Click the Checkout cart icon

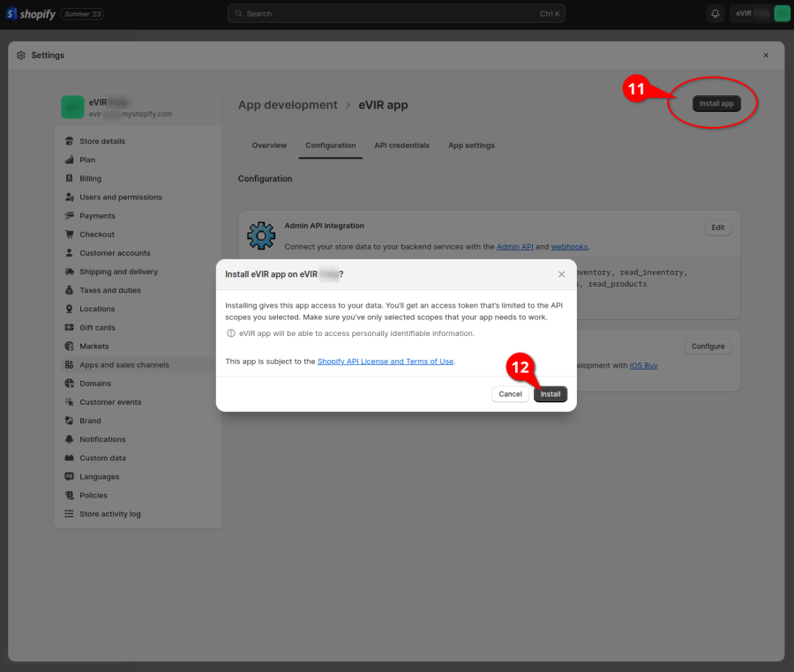tap(70, 235)
